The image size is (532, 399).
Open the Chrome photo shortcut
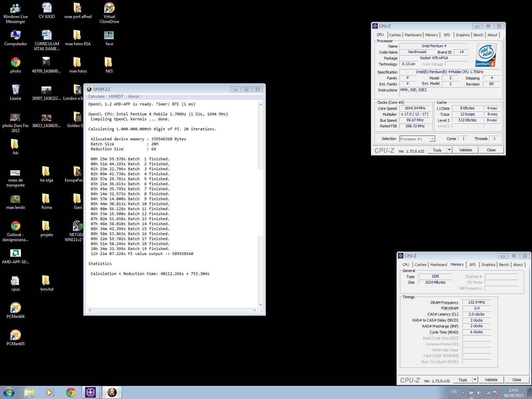pyautogui.click(x=15, y=65)
